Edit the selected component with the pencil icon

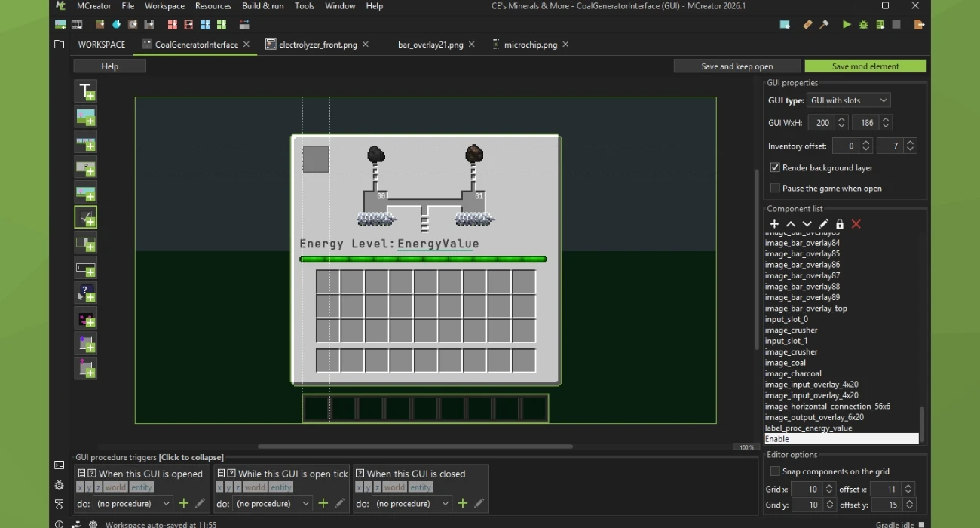coord(823,224)
